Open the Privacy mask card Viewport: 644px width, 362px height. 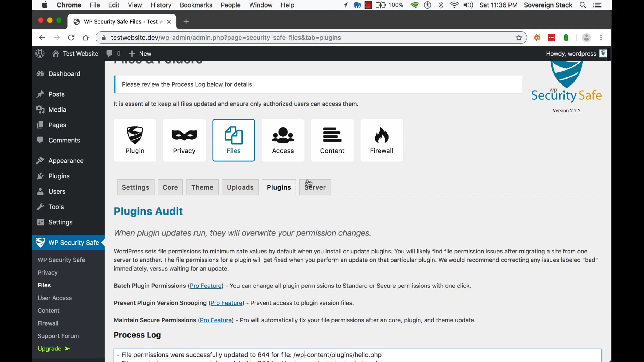(x=184, y=140)
